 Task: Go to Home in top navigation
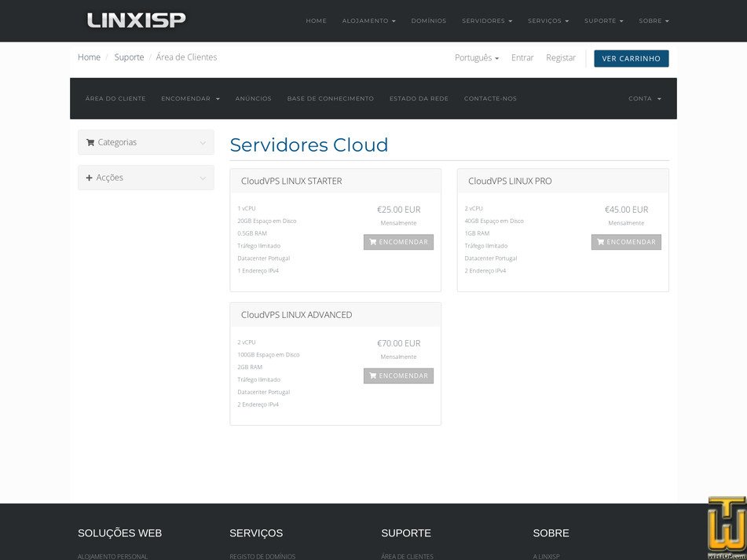tap(316, 21)
